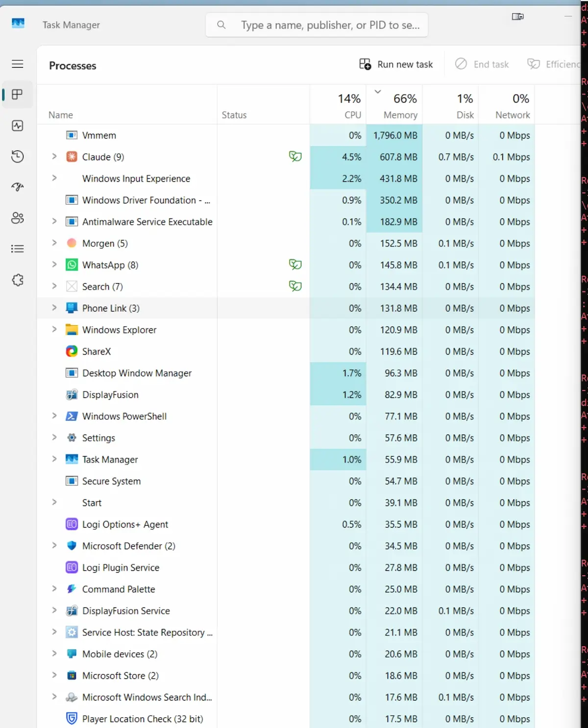
Task: Sort processes by CPU column
Action: click(x=338, y=105)
